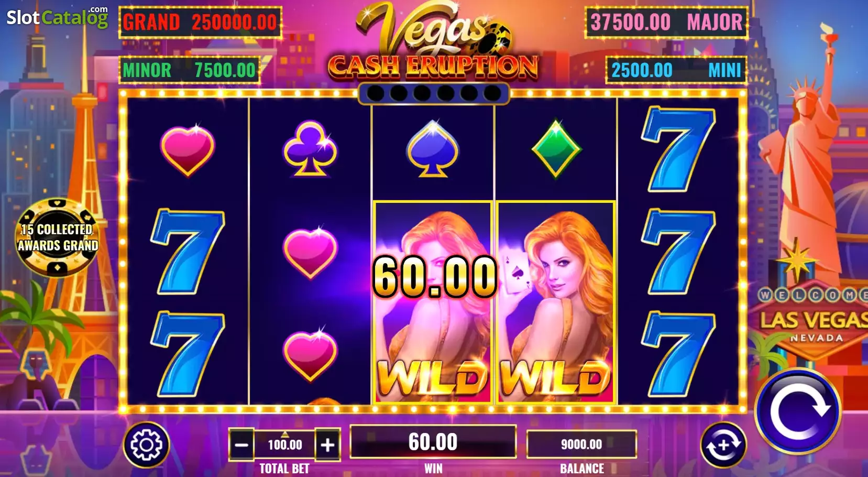The image size is (868, 477).
Task: Increase total bet with plus button
Action: coord(328,445)
